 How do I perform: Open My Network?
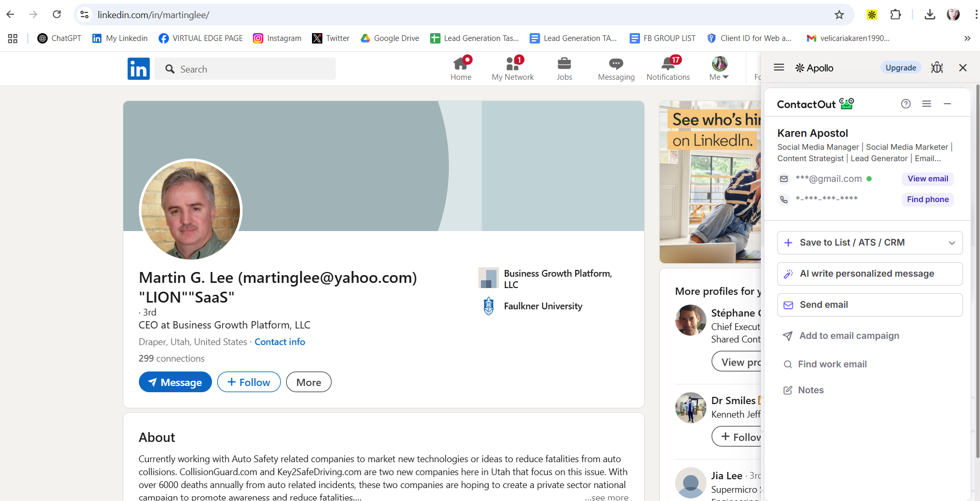[x=513, y=69]
